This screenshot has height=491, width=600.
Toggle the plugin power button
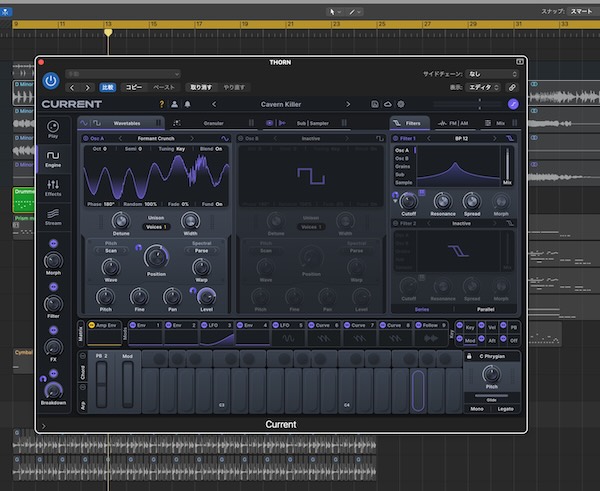(51, 81)
